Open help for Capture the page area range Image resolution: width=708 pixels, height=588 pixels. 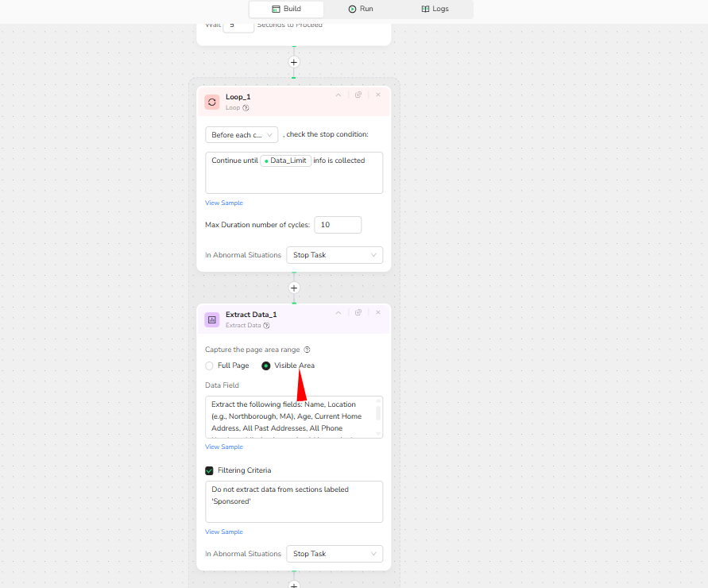click(x=307, y=350)
